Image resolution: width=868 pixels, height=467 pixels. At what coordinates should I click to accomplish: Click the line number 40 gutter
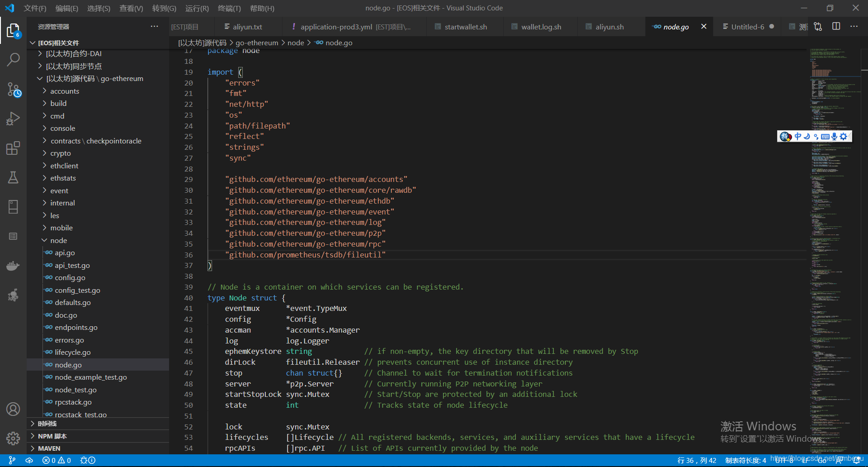click(189, 298)
